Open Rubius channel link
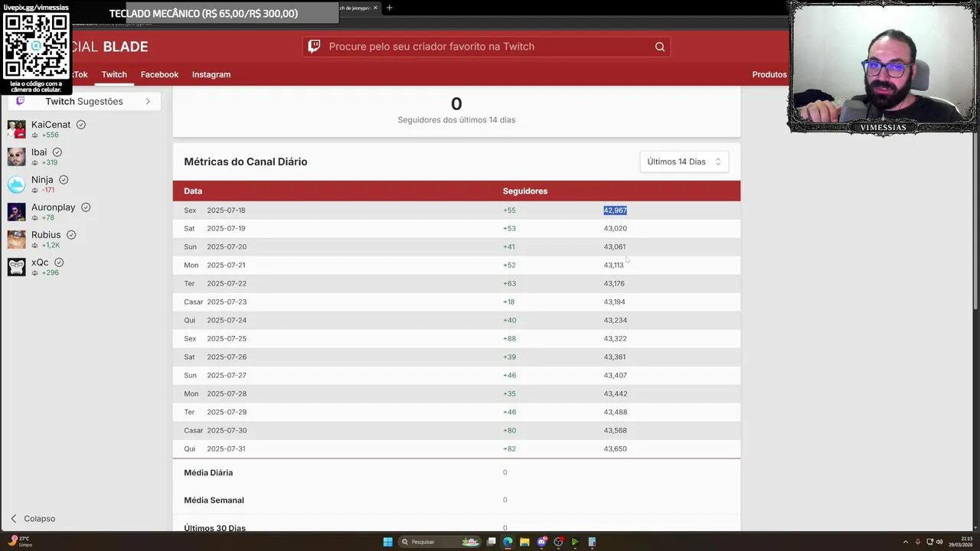The image size is (980, 551). pyautogui.click(x=46, y=235)
